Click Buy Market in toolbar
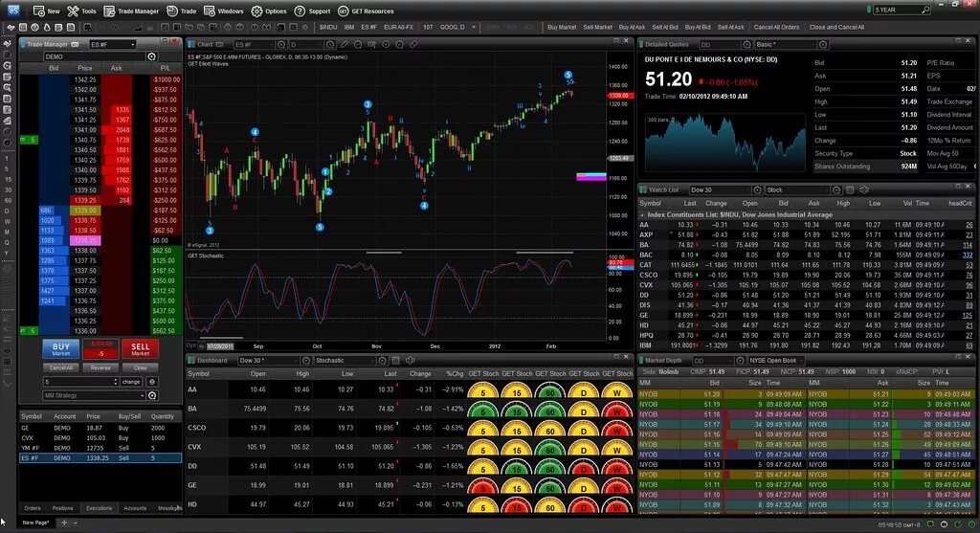 click(x=562, y=27)
